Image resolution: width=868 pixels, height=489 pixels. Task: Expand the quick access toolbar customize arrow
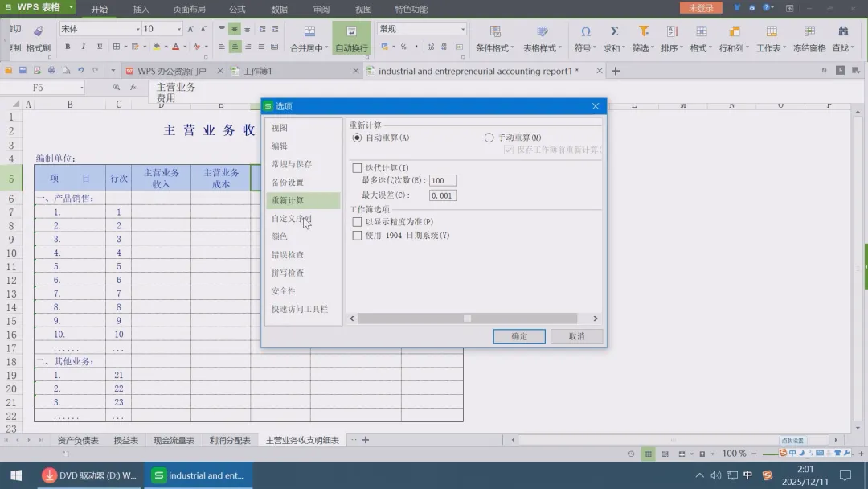click(113, 71)
